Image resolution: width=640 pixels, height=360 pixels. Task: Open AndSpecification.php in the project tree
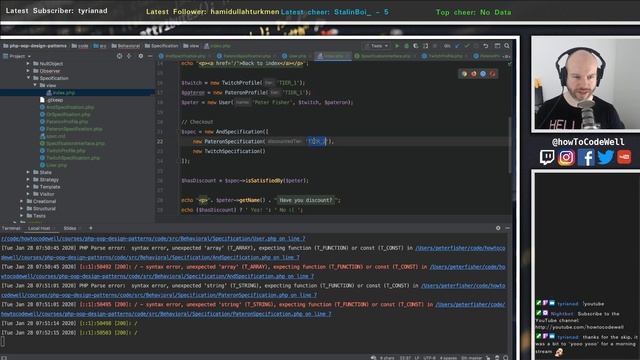click(70, 107)
